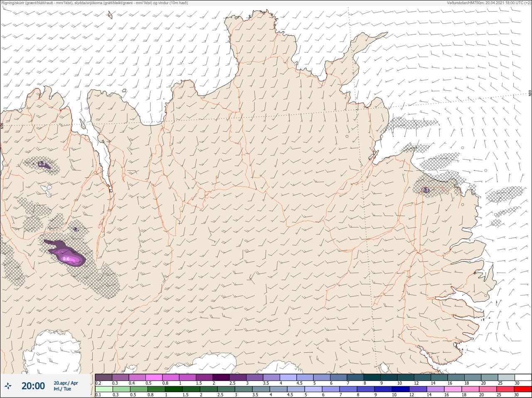Click the 0.3 contour label in the northwest peninsula
The width and height of the screenshot is (532, 398).
pos(42,164)
